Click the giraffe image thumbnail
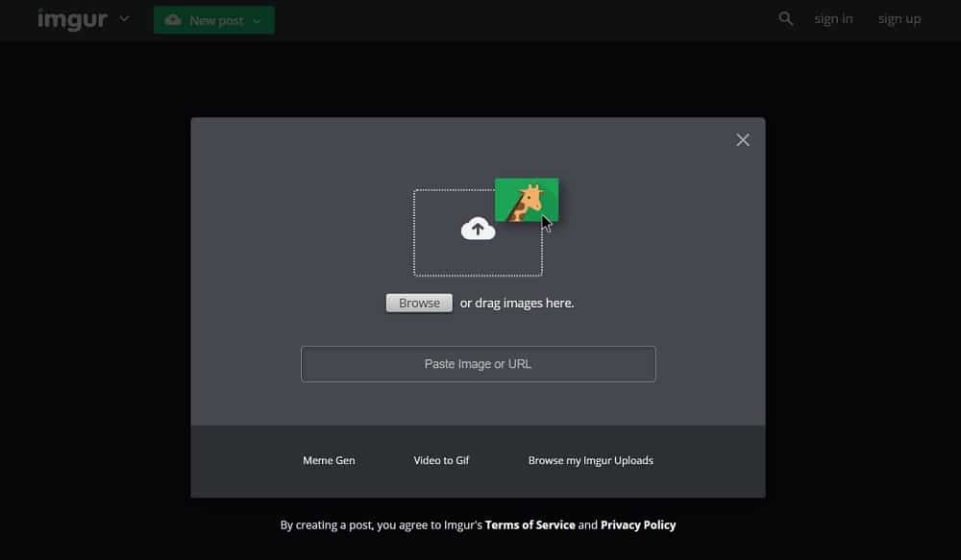Screen dimensions: 961x560 tap(525, 198)
